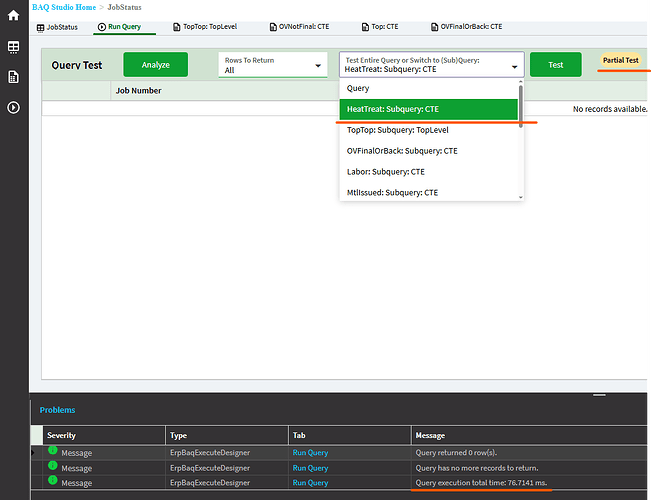
Task: Click Run Query link in execution time row
Action: (x=310, y=483)
